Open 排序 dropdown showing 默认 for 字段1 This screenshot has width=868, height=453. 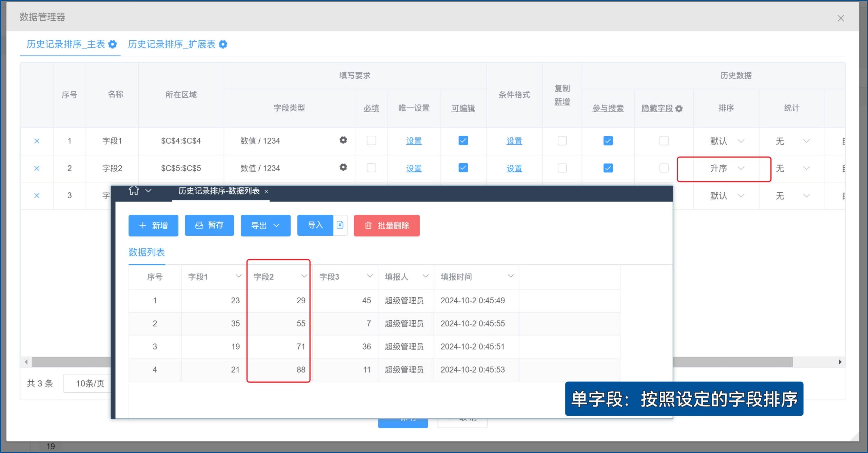coord(726,141)
